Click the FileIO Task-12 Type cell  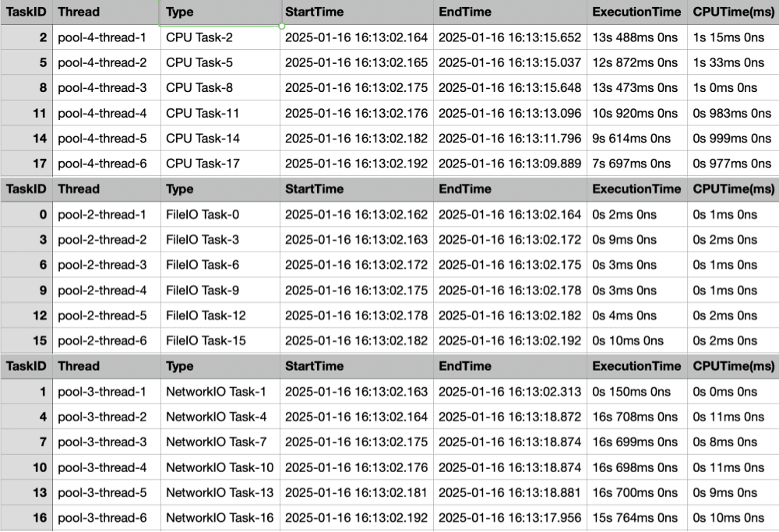pyautogui.click(x=220, y=315)
